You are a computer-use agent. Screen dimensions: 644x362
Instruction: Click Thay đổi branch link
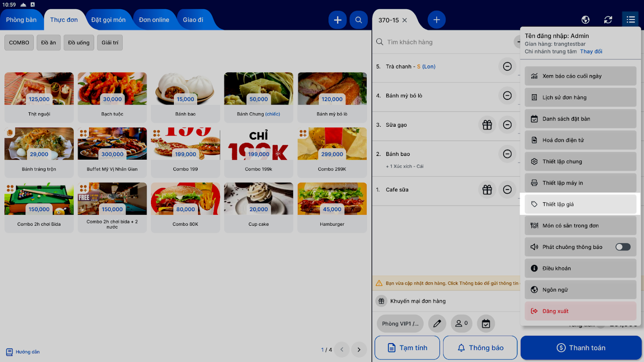pyautogui.click(x=591, y=51)
